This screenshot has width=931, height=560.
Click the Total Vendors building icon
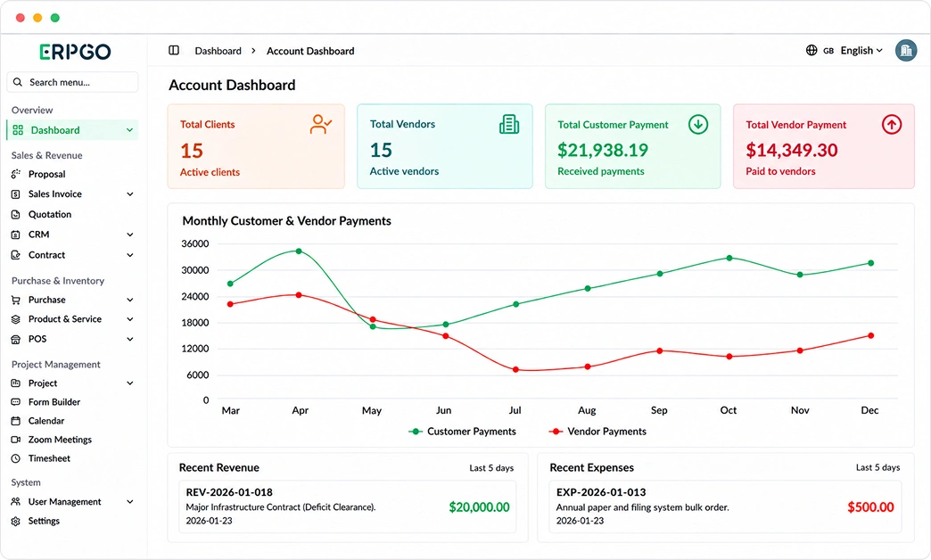coord(509,124)
